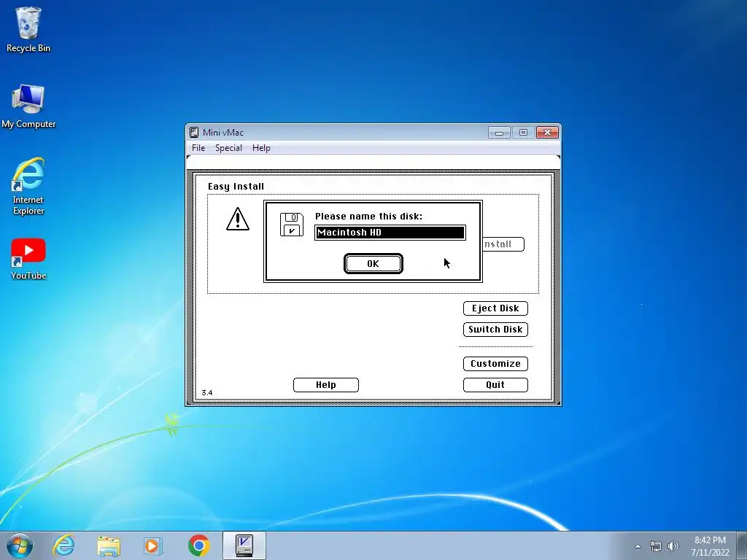Close the Mini vMac window
Viewport: 747px width, 560px height.
[x=547, y=133]
